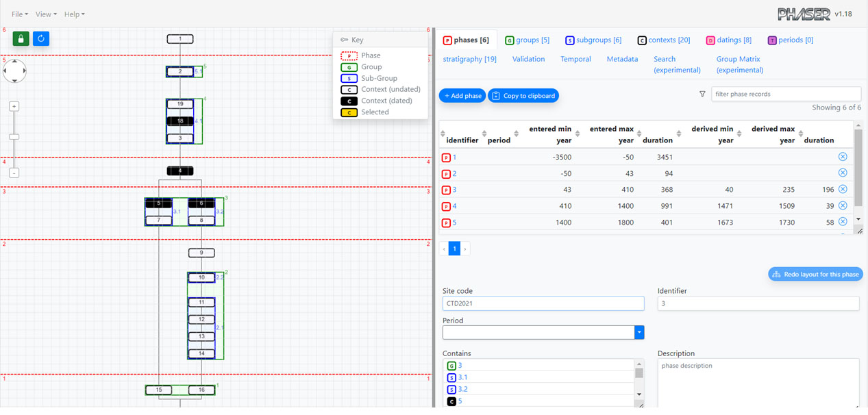Delete phase 4 using its circled X icon

pyautogui.click(x=843, y=205)
